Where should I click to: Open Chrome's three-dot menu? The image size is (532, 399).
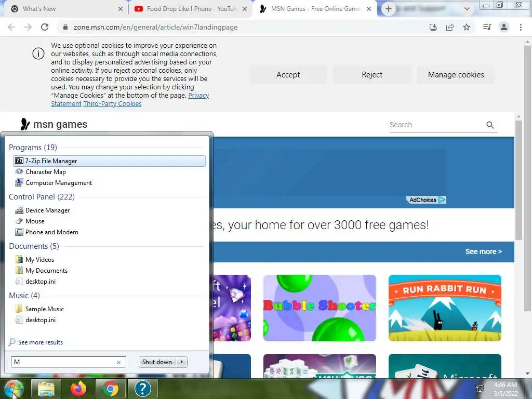coord(521,27)
